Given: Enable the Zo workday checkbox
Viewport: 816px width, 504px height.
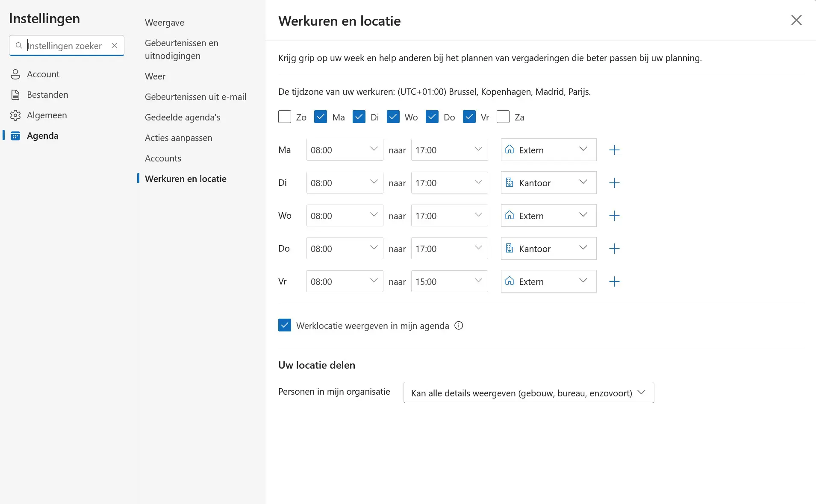Looking at the screenshot, I should 285,117.
